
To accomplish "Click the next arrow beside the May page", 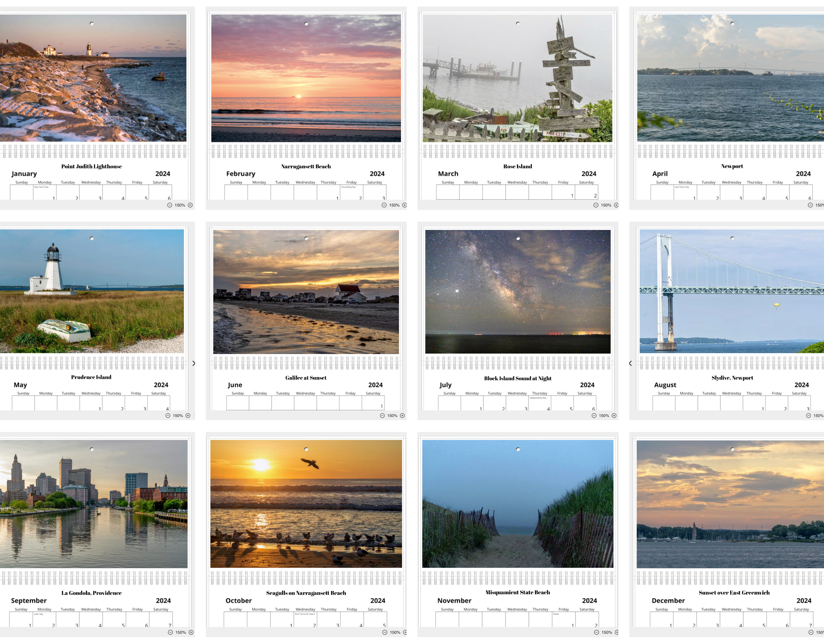I will pos(193,364).
